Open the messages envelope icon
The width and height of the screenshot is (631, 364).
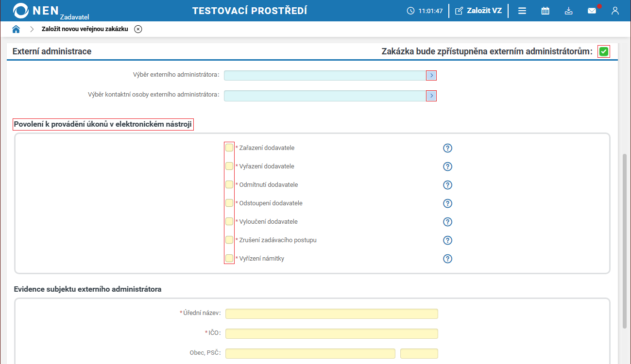coord(592,11)
